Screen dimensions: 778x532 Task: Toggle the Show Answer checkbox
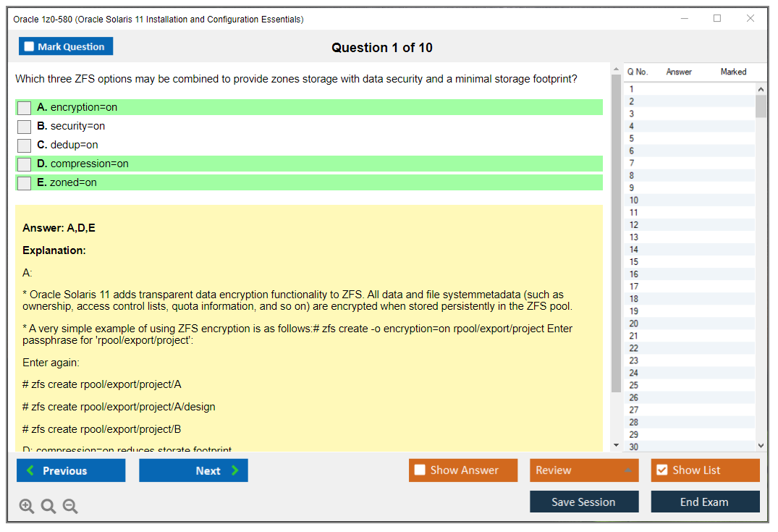[x=420, y=470]
